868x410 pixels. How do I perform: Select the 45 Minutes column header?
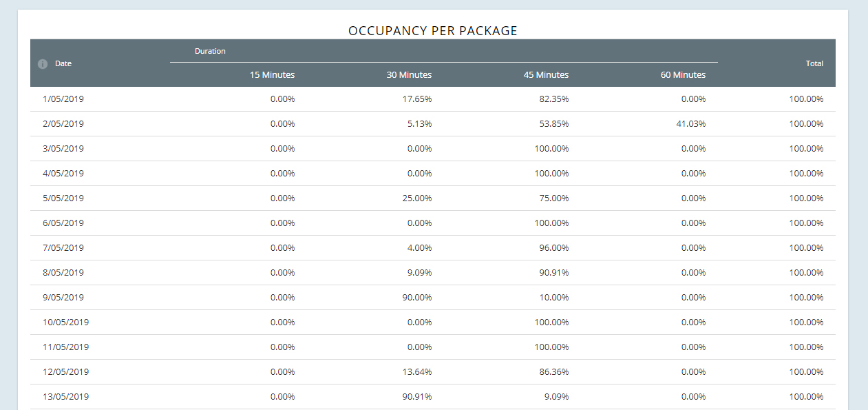(547, 74)
